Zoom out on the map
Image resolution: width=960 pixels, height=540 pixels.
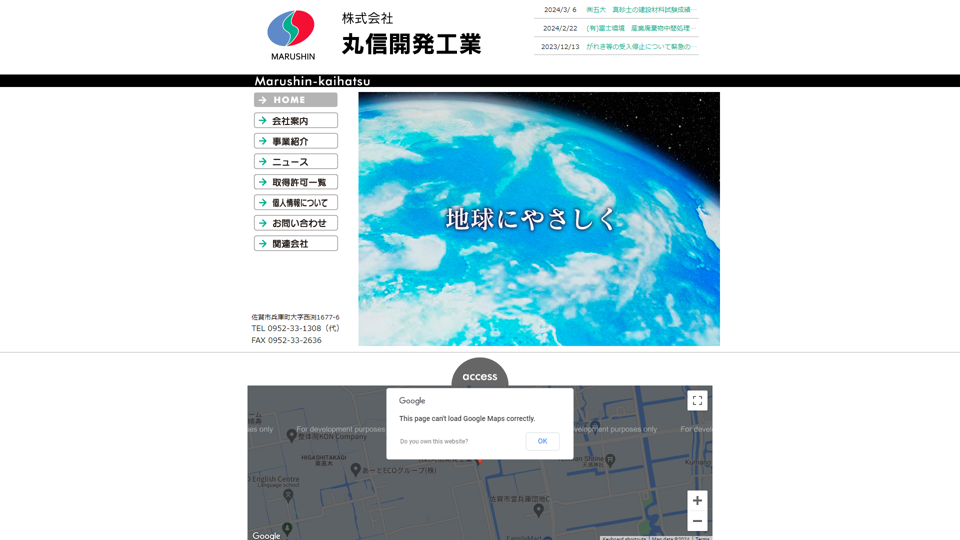click(x=697, y=521)
